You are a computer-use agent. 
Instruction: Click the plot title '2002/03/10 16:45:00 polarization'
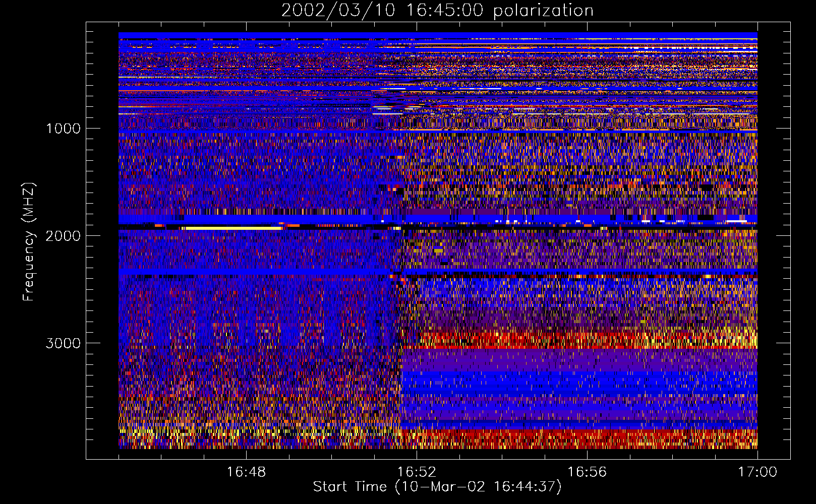click(x=437, y=11)
